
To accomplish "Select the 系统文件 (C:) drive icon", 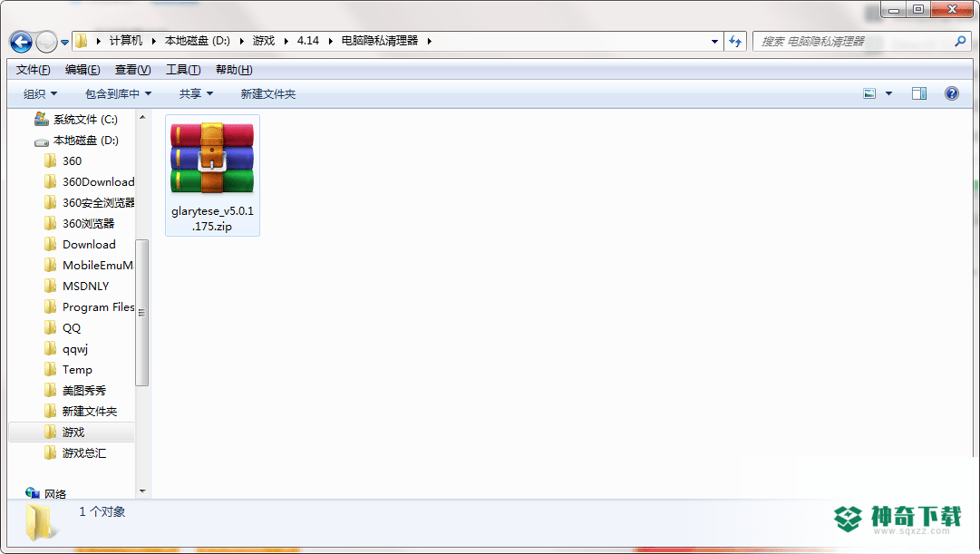I will (x=42, y=119).
